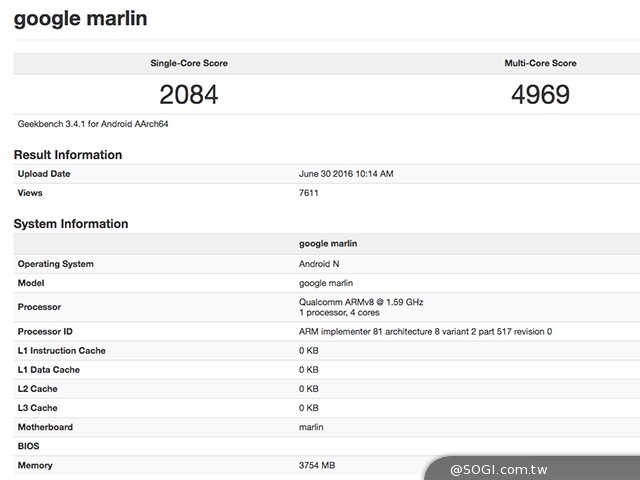Select the 'Views' row label
Screen dimensions: 640x480
click(30, 193)
